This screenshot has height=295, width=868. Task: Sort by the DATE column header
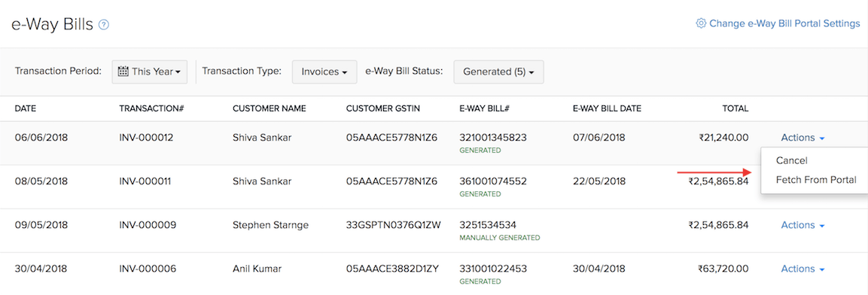coord(26,108)
